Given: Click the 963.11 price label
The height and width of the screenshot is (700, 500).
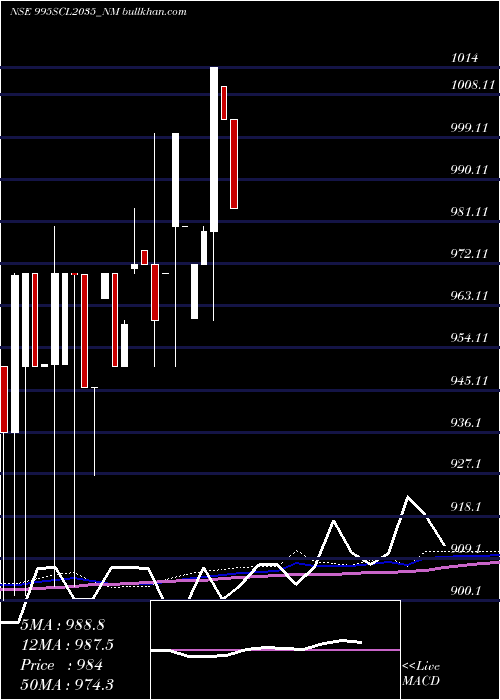Looking at the screenshot, I should (469, 296).
